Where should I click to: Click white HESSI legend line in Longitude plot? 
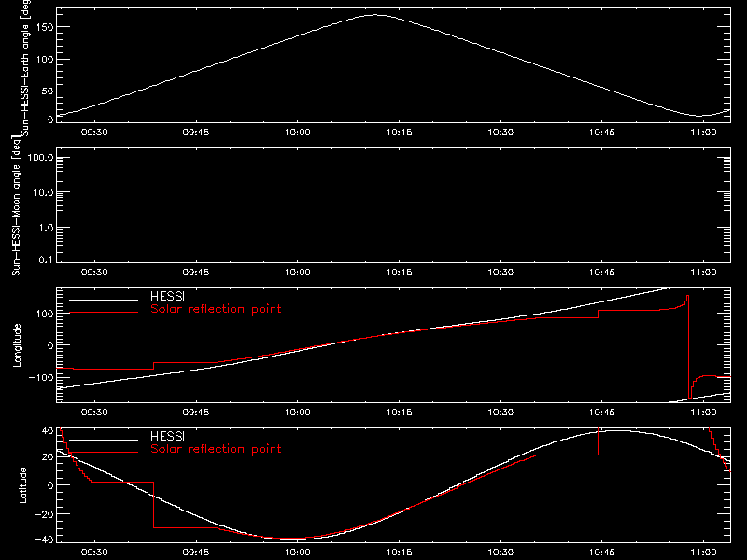pos(104,300)
